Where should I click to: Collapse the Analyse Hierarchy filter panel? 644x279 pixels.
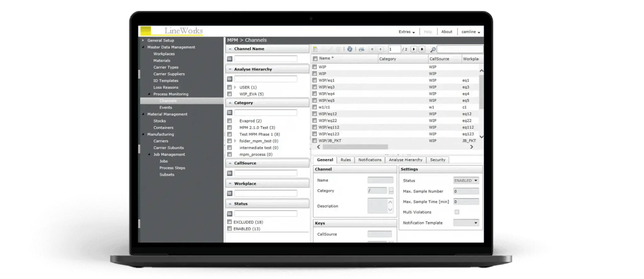coord(230,69)
